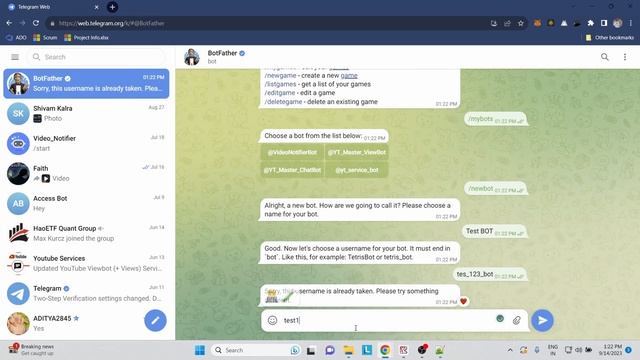This screenshot has width=640, height=360.
Task: Click the sent 'Test BOT' message
Action: tap(494, 231)
